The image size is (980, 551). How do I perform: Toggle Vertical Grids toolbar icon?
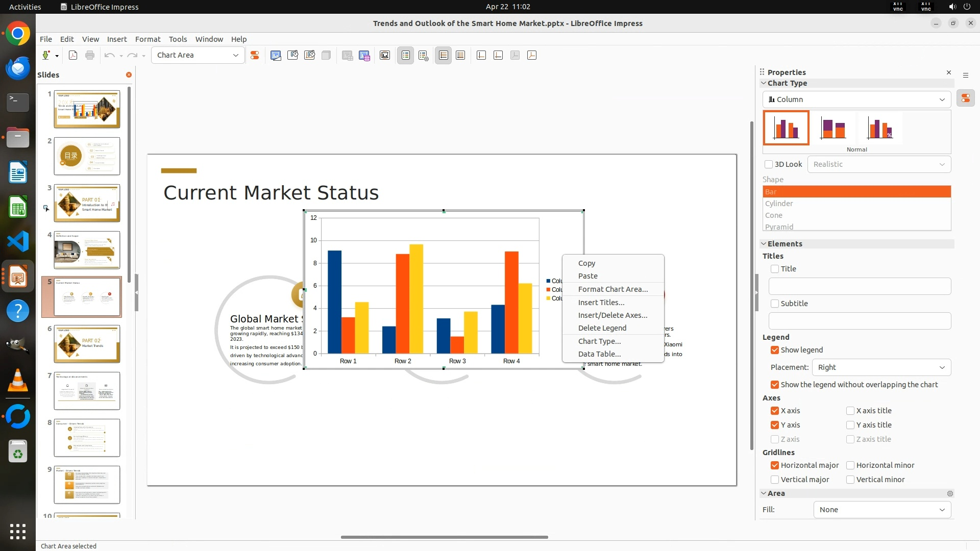[x=460, y=55]
